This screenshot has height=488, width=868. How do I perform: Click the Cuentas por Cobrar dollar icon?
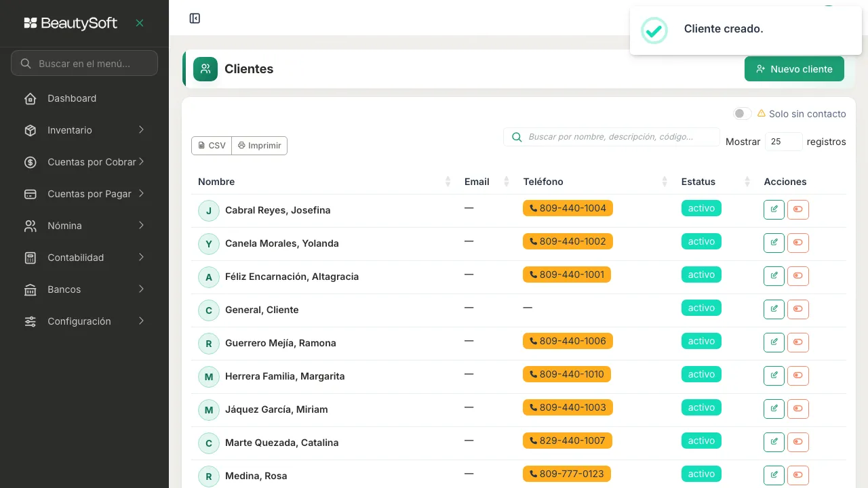point(31,163)
